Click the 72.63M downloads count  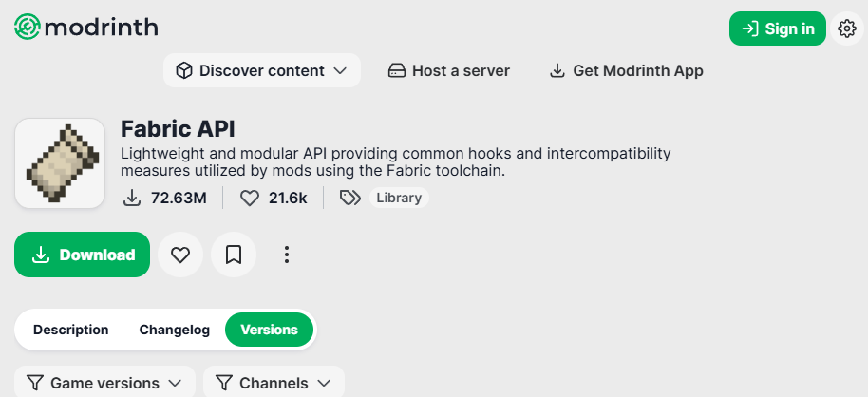tap(164, 198)
